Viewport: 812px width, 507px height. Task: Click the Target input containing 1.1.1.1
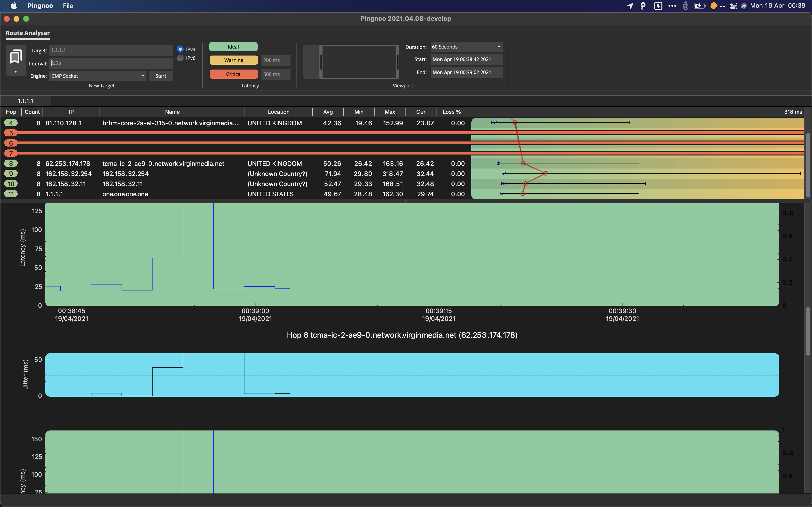pos(111,50)
